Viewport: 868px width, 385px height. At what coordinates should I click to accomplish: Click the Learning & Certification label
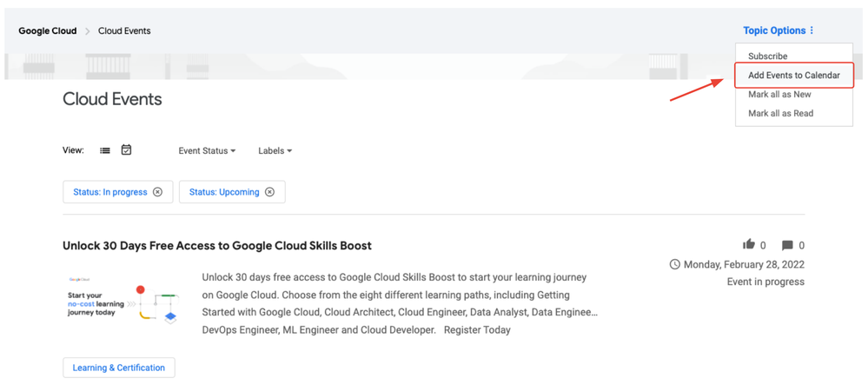119,368
